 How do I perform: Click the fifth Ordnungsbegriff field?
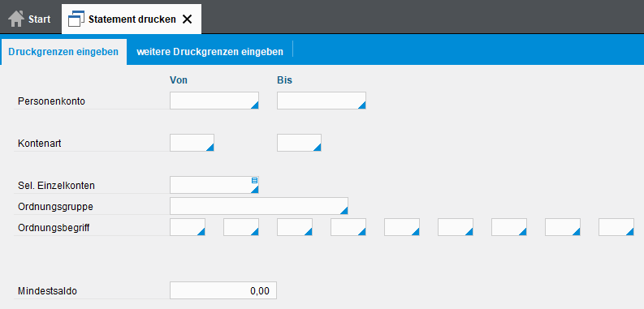pyautogui.click(x=402, y=227)
